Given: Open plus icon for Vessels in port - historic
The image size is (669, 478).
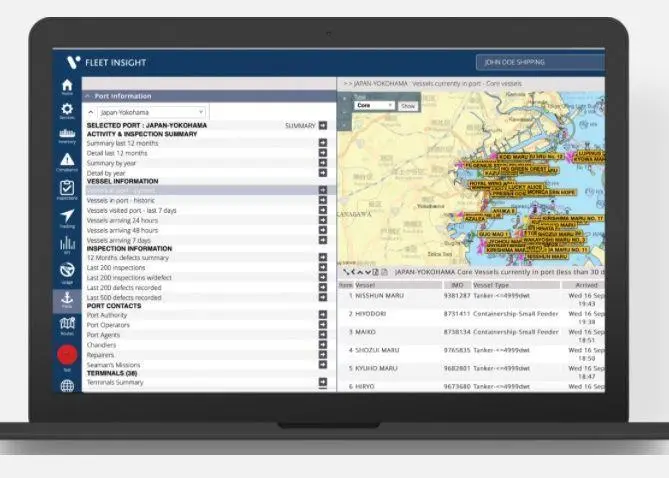Looking at the screenshot, I should 323,200.
